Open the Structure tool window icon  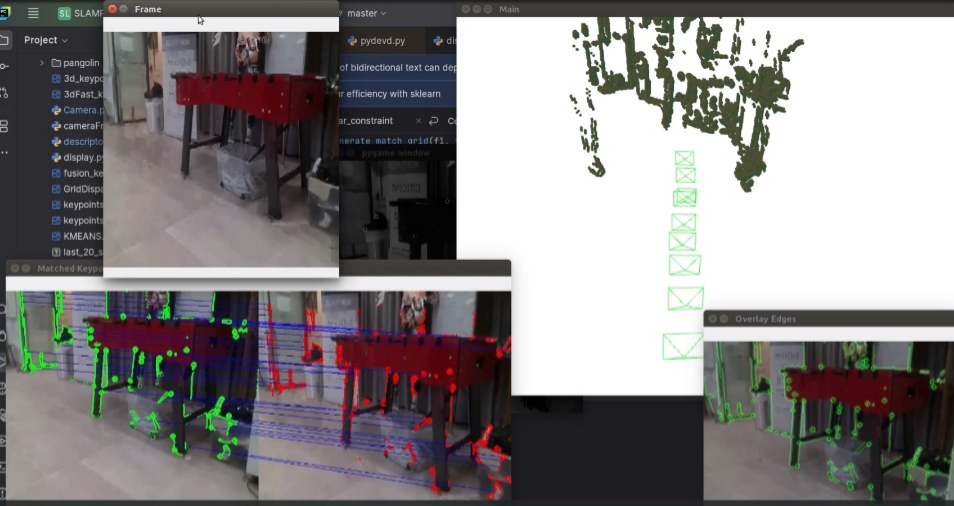pyautogui.click(x=4, y=126)
